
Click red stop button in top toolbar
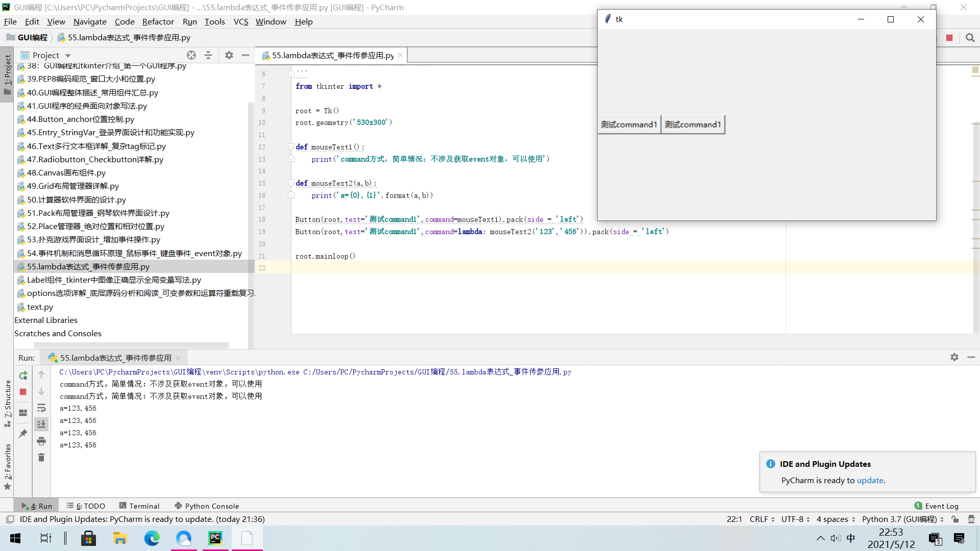(x=949, y=38)
